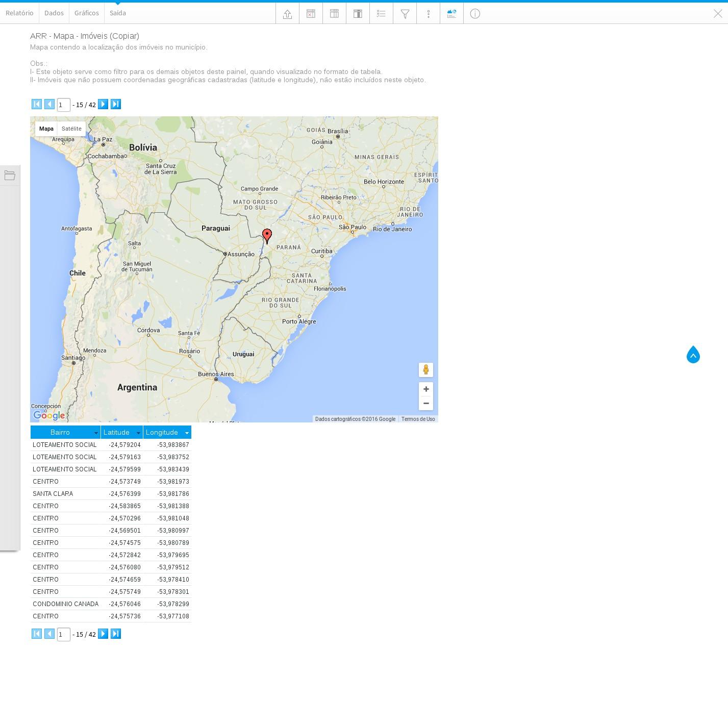The height and width of the screenshot is (725, 728).
Task: Open the Saída menu
Action: pos(118,13)
